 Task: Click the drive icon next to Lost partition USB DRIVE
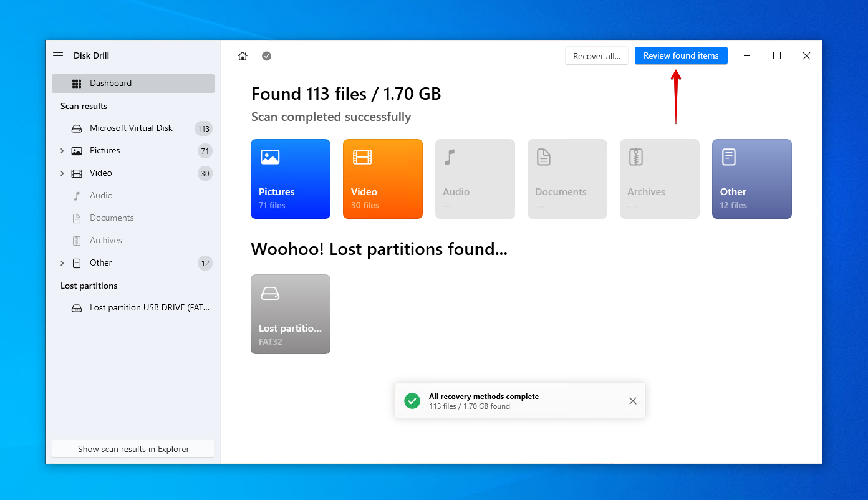77,308
